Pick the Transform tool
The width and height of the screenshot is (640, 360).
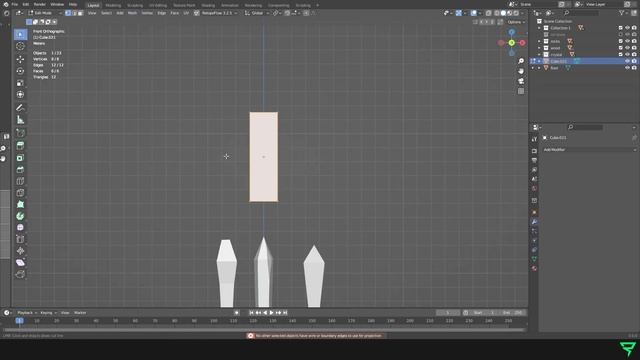tap(20, 95)
